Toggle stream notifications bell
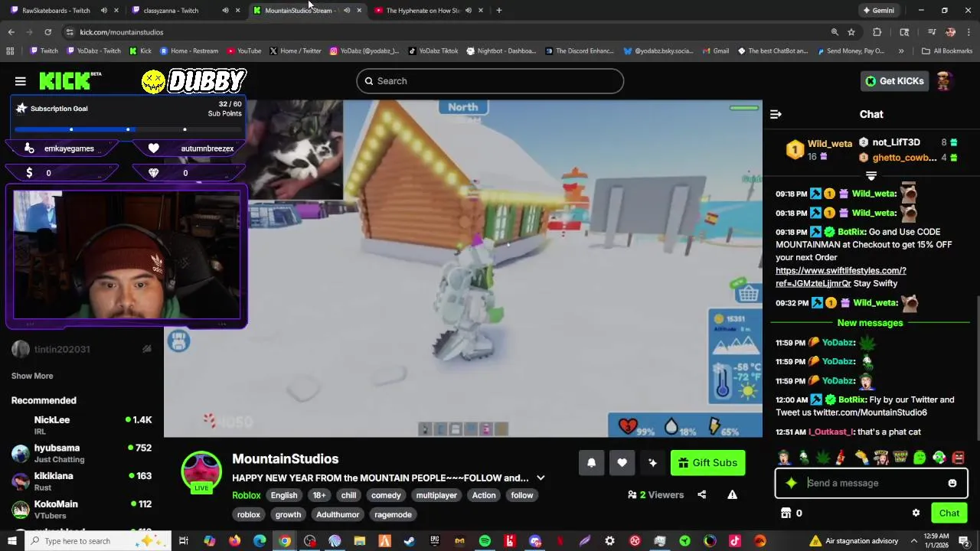The image size is (980, 551). (591, 462)
